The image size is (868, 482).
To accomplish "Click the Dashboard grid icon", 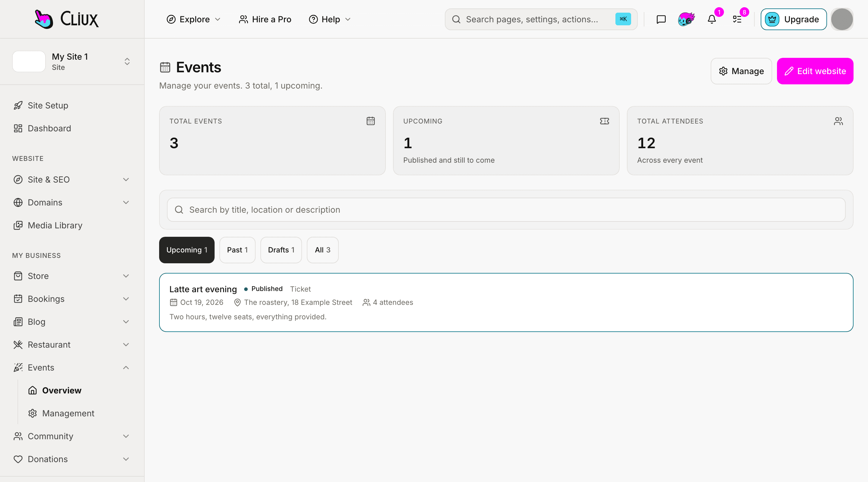I will 18,128.
